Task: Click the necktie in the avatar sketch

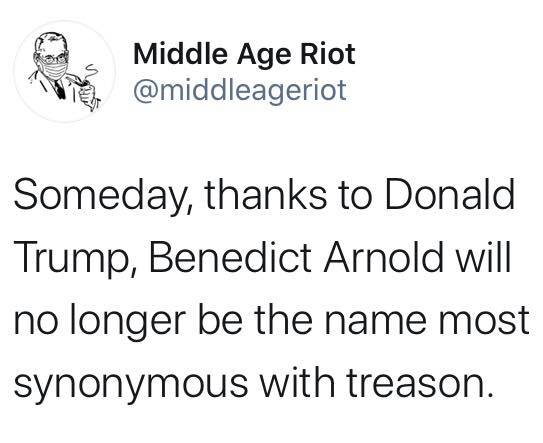Action: (x=60, y=89)
